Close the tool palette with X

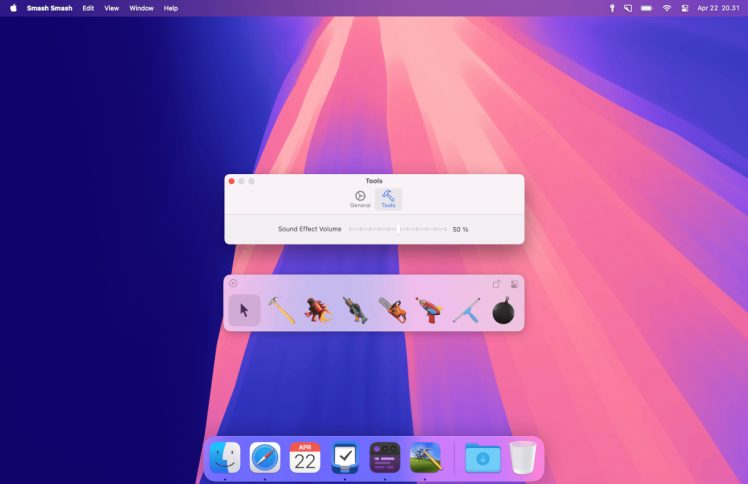tap(233, 283)
